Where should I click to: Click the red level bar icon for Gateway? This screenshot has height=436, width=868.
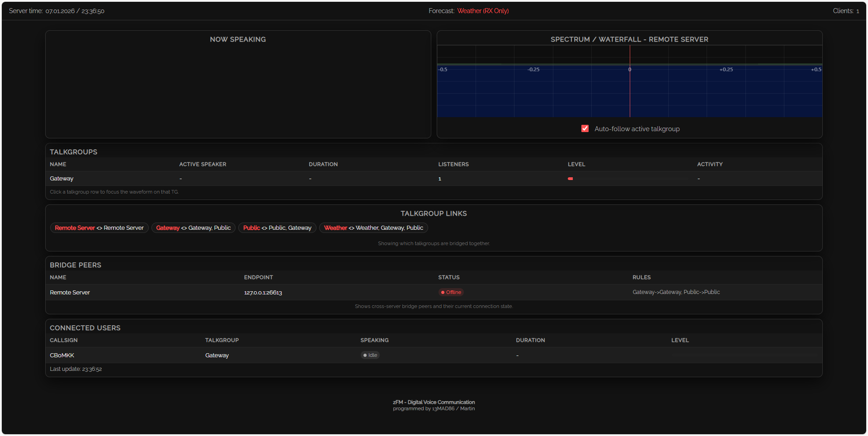pos(570,179)
